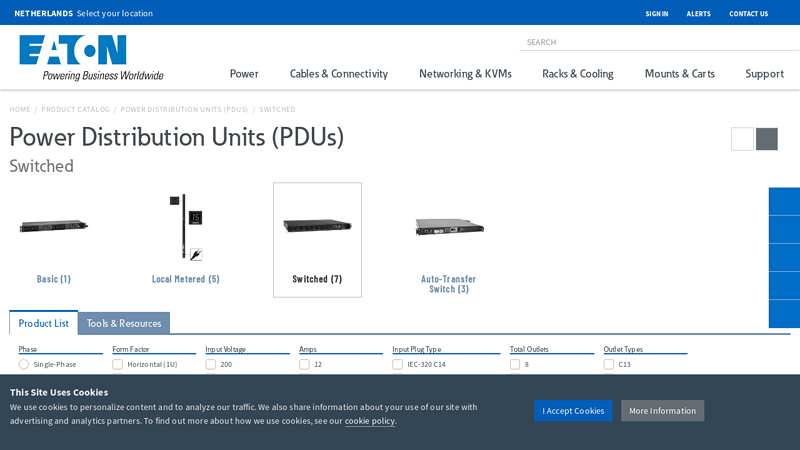Check the Horizontal (1U) form factor
Viewport: 800px width, 450px height.
[117, 364]
